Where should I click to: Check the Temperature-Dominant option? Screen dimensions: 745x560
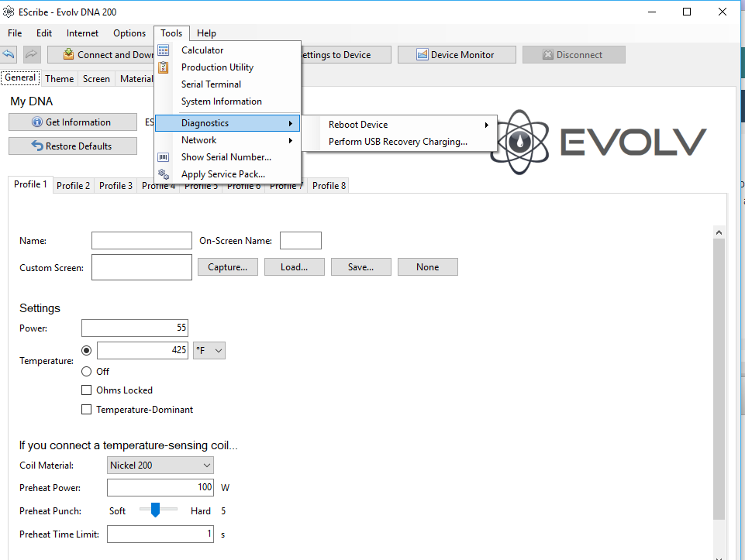(87, 410)
